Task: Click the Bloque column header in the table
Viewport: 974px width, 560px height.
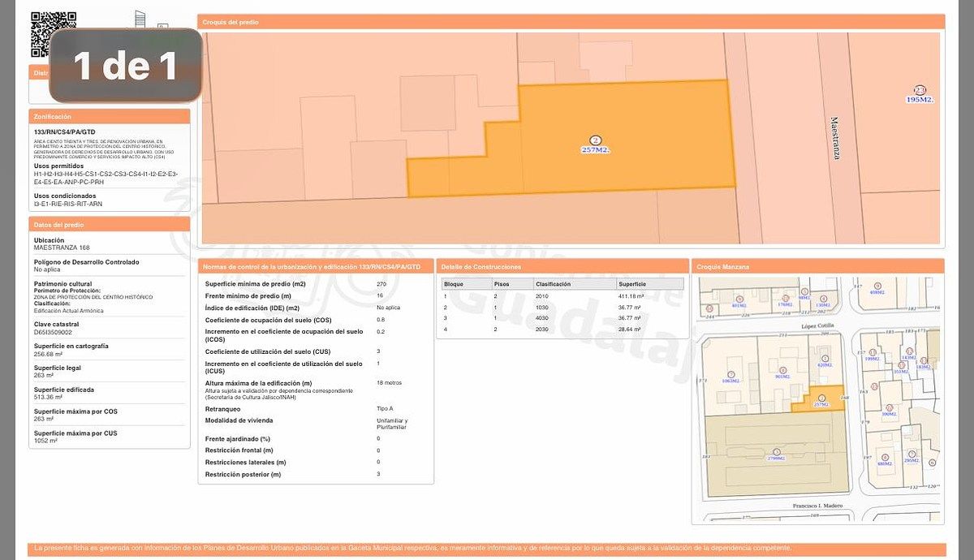Action: click(x=454, y=284)
